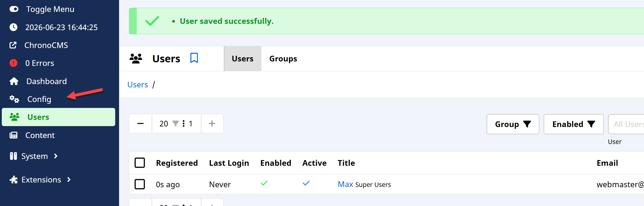The height and width of the screenshot is (206, 644).
Task: Go to next page with plus button
Action: [x=212, y=123]
